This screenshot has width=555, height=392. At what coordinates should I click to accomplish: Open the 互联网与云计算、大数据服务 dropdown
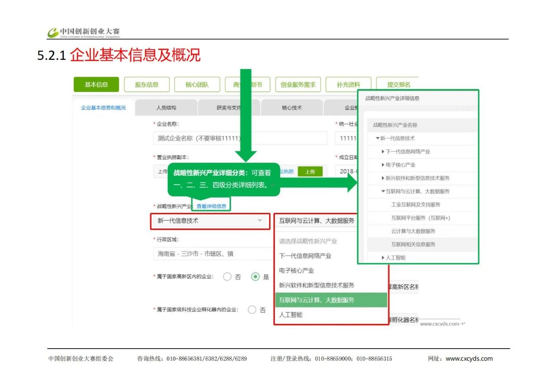(x=317, y=221)
